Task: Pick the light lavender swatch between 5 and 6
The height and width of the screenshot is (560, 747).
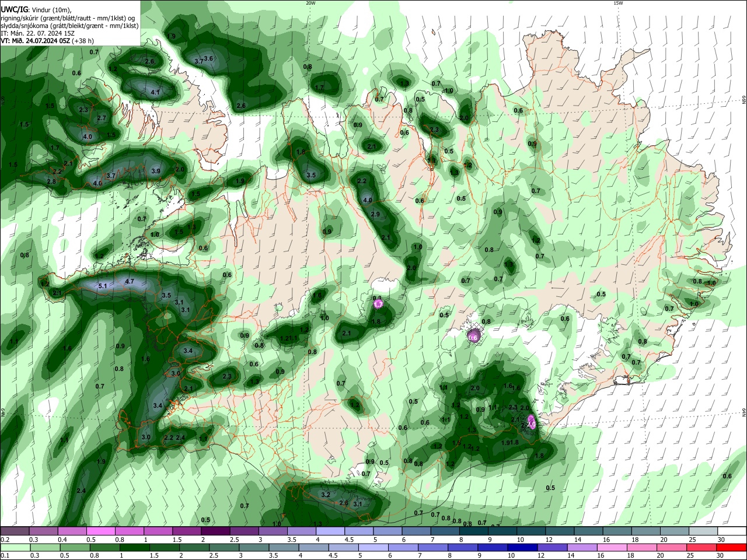Action: [x=373, y=547]
